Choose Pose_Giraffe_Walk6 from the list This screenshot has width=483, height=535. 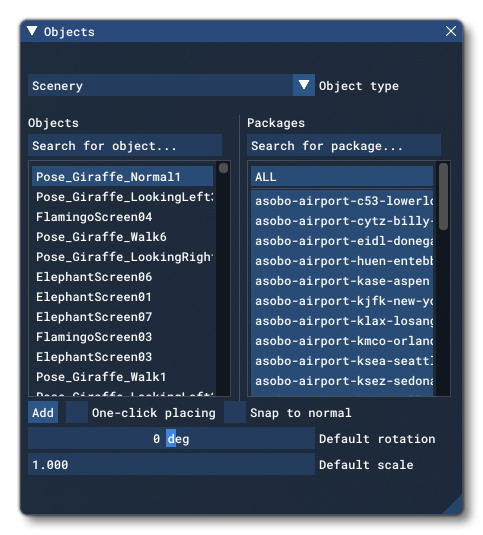tap(122, 237)
